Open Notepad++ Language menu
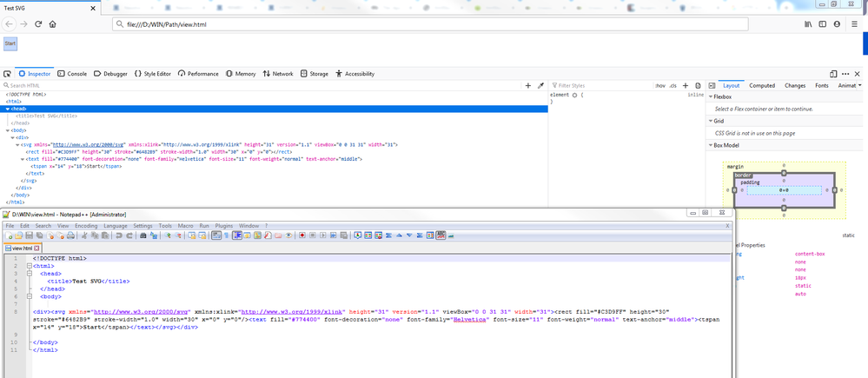Viewport: 868px width, 378px height. click(x=116, y=226)
